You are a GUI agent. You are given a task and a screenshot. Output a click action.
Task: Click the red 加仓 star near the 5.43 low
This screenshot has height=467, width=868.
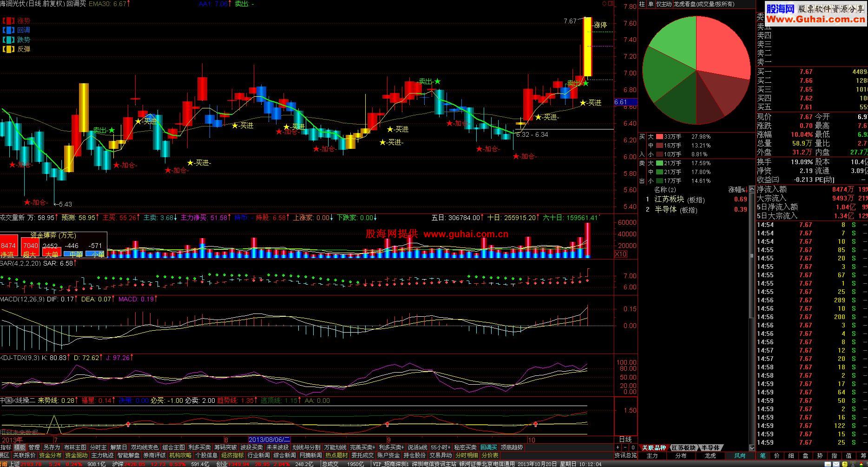pos(27,202)
